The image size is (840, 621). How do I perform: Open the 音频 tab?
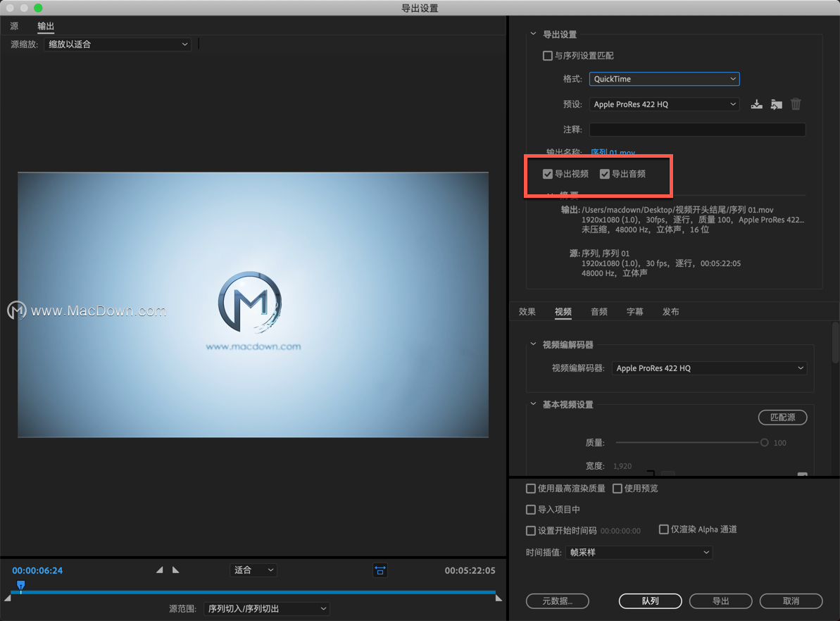pyautogui.click(x=599, y=312)
